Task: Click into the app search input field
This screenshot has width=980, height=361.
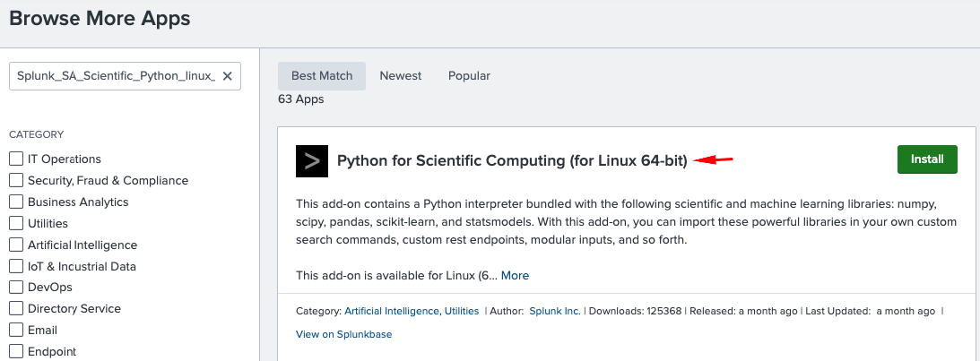Action: pos(115,76)
